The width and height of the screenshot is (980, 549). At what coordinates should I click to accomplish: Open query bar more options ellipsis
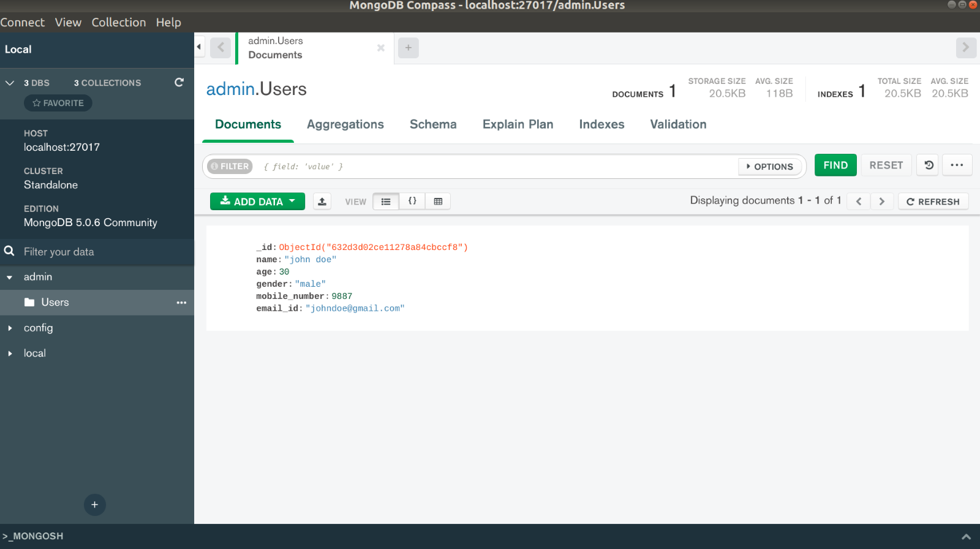click(957, 165)
